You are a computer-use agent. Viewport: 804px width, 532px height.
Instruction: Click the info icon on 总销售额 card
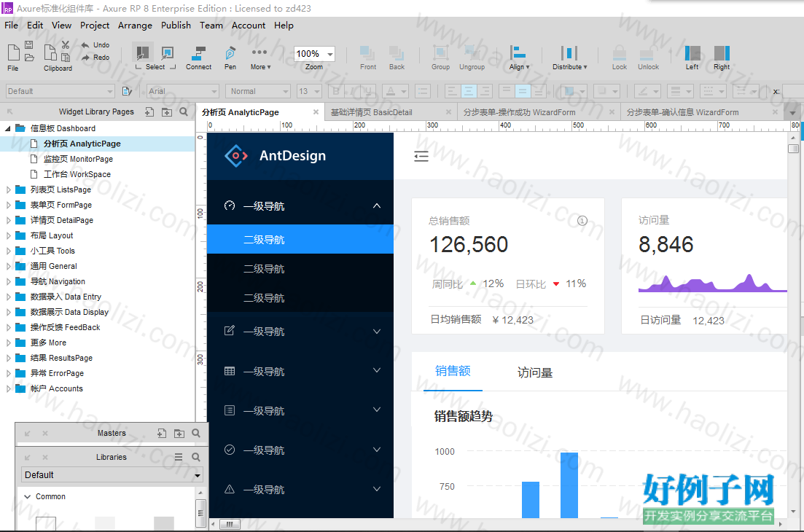tap(582, 220)
